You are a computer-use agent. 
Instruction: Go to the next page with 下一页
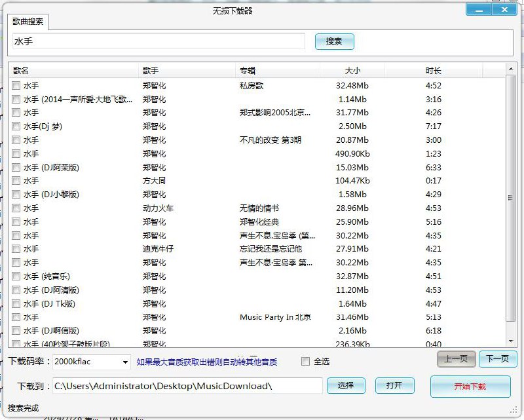[498, 359]
